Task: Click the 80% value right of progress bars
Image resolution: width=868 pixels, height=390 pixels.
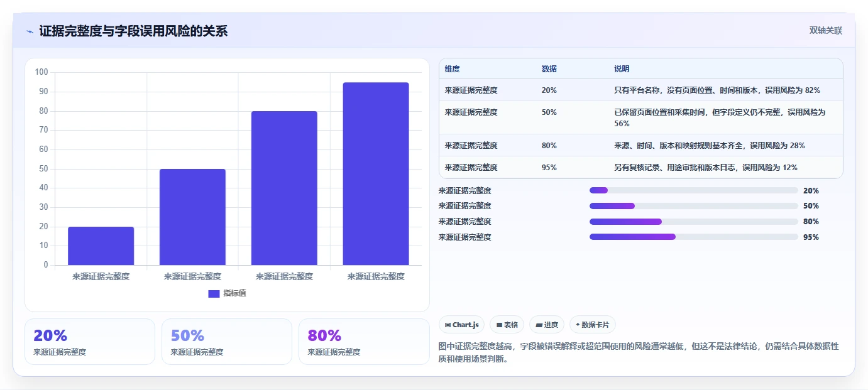Action: point(811,222)
